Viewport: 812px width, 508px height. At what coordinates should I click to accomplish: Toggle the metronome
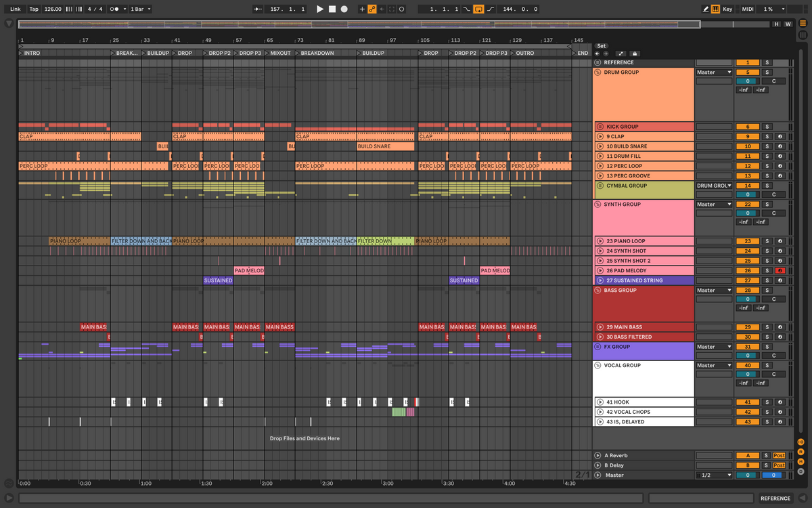coord(114,9)
